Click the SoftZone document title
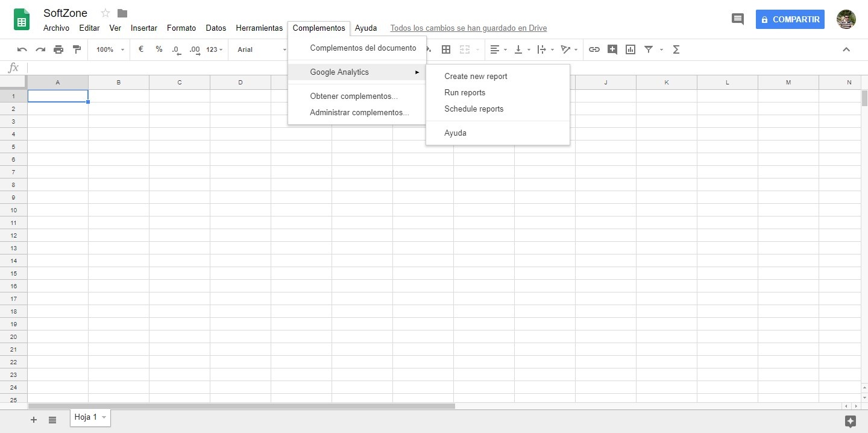The image size is (868, 433). point(65,13)
